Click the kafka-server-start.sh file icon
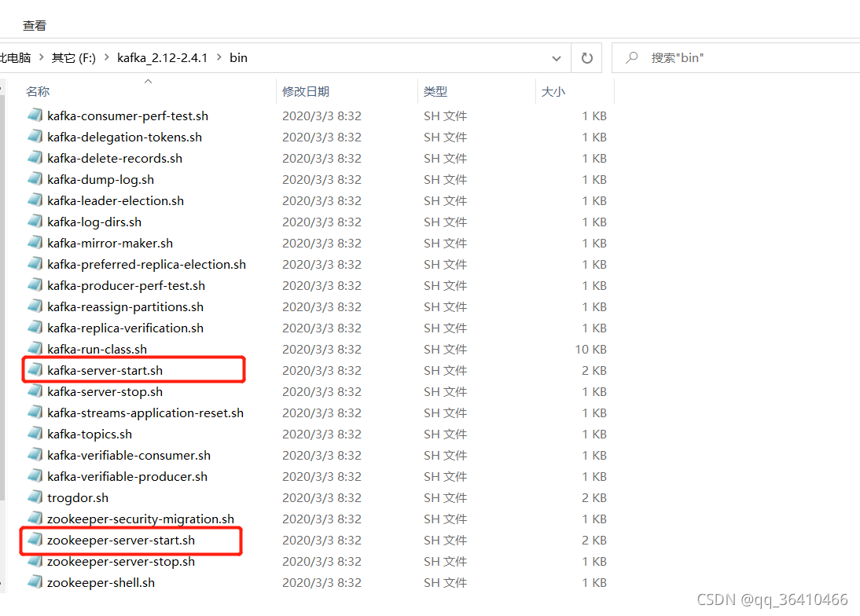 (35, 370)
